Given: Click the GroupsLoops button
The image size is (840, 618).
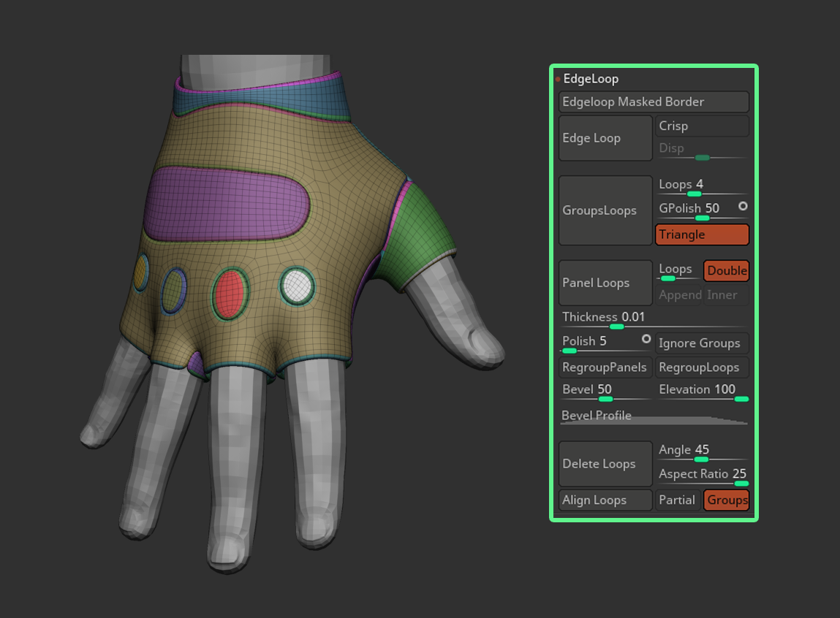Looking at the screenshot, I should [605, 210].
